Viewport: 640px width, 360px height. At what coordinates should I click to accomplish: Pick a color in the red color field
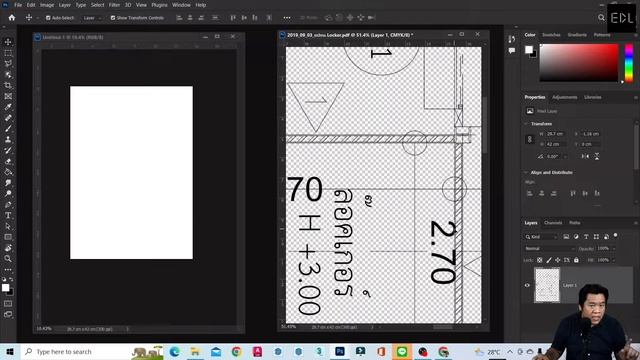click(579, 63)
